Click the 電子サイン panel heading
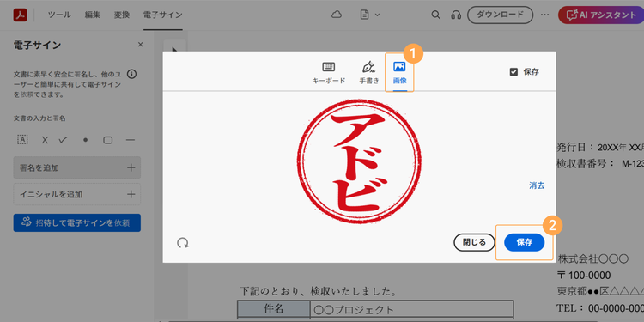This screenshot has height=322, width=644. coord(37,46)
